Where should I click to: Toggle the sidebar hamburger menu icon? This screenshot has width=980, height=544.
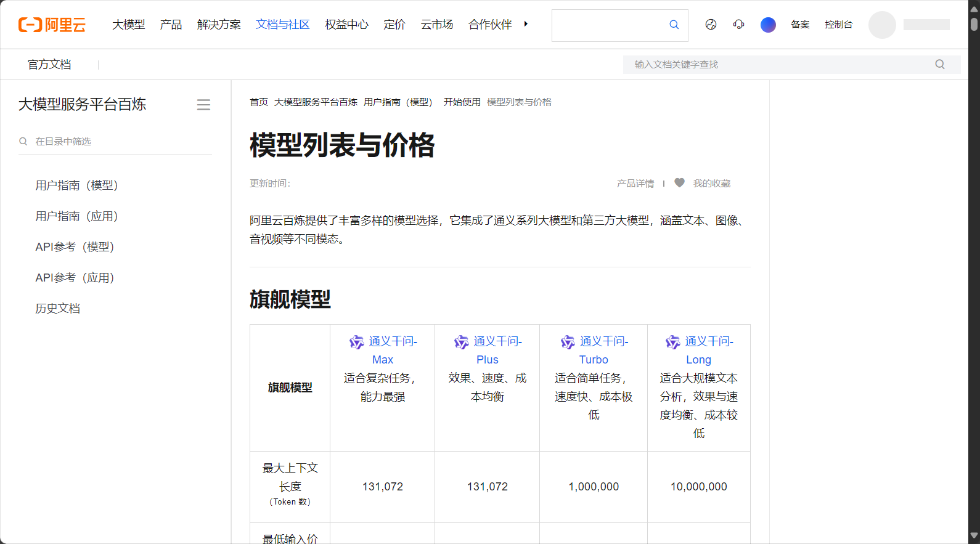pos(203,105)
